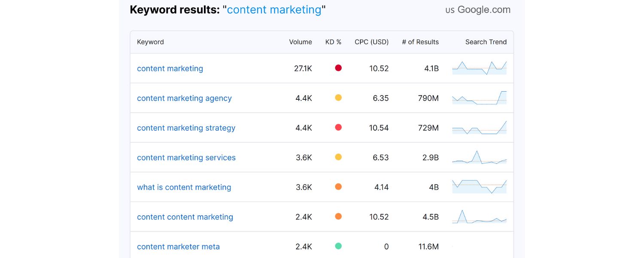Click the orange KD dot beside content content marketing

click(x=338, y=216)
